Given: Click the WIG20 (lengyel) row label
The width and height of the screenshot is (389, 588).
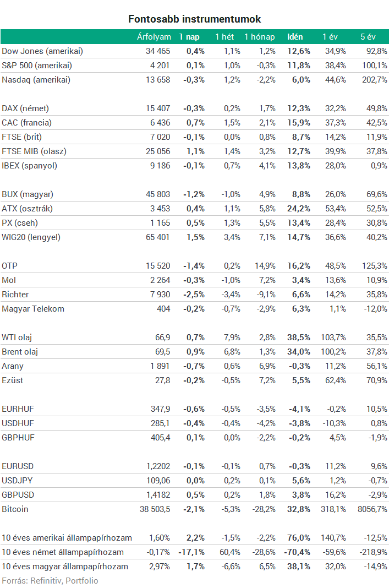Looking at the screenshot, I should 31,237.
